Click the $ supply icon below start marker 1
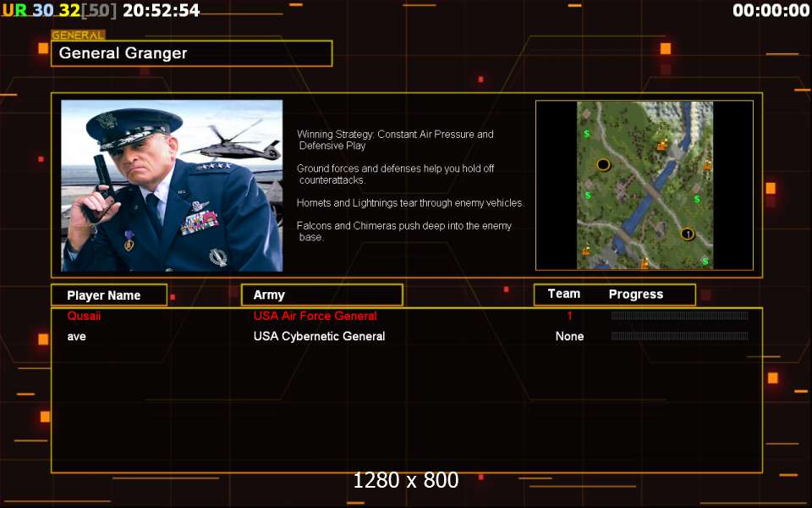 click(705, 262)
